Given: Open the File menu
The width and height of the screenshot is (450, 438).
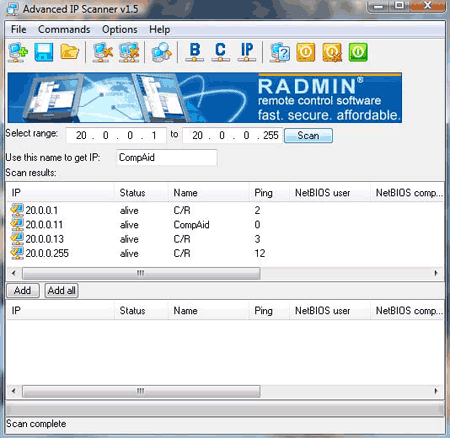Looking at the screenshot, I should (18, 29).
